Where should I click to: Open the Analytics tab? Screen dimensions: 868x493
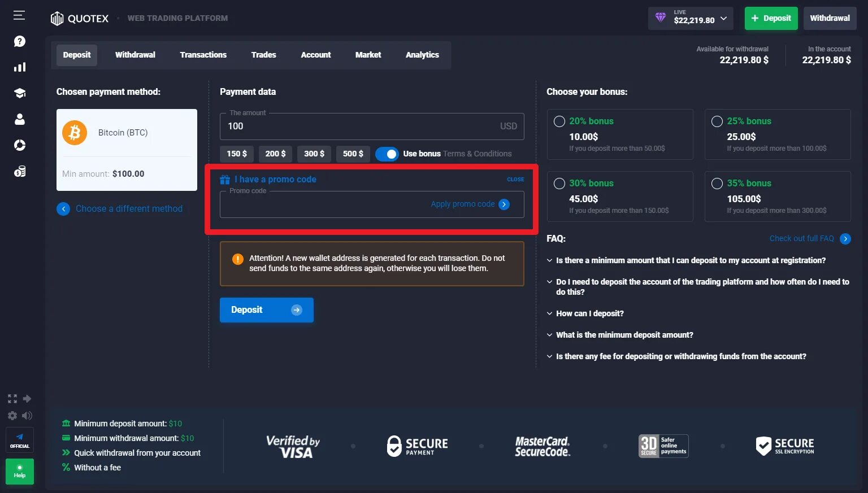tap(422, 55)
